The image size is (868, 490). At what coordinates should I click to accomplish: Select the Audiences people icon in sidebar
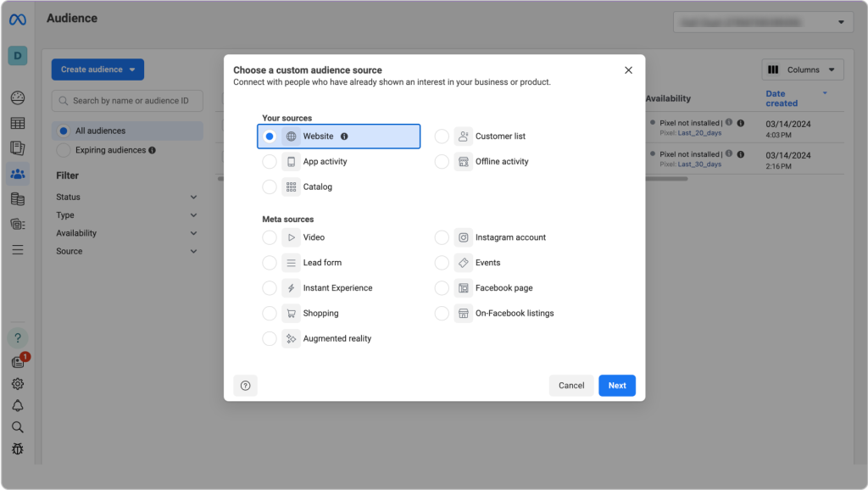tap(18, 174)
